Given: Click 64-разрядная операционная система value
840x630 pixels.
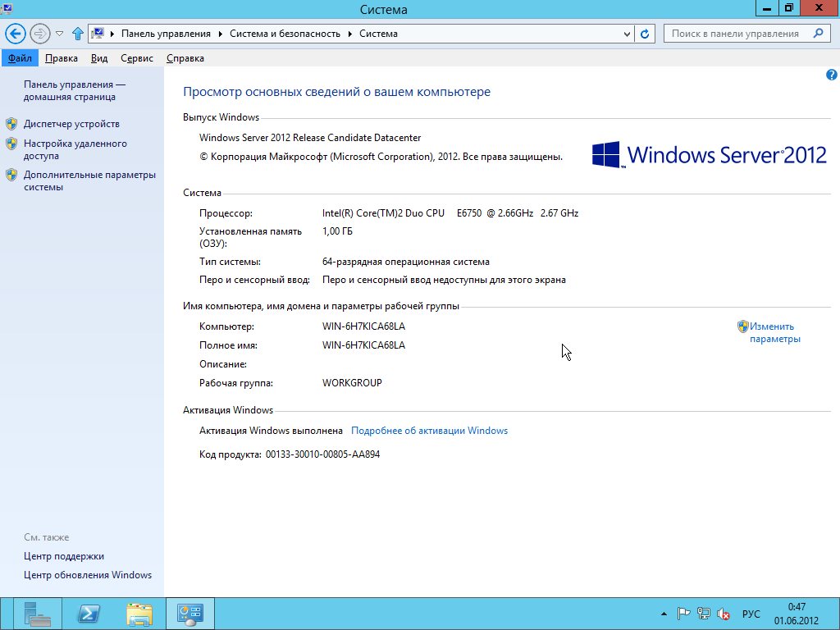Looking at the screenshot, I should [x=405, y=262].
